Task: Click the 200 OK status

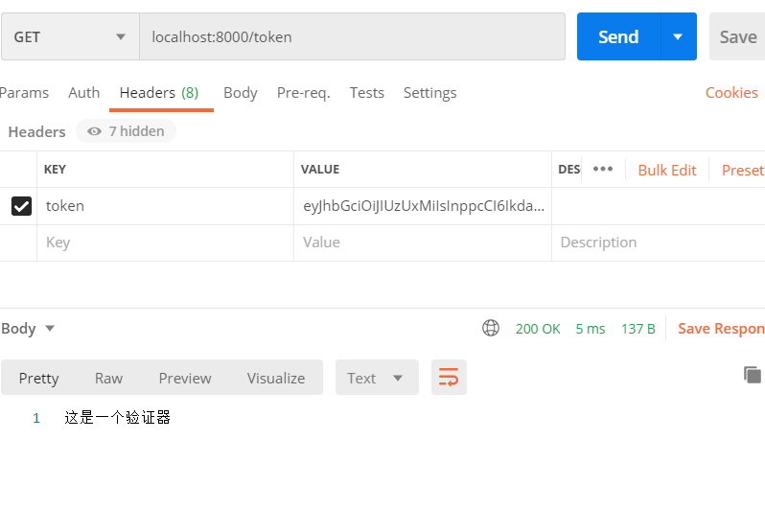Action: pyautogui.click(x=538, y=329)
